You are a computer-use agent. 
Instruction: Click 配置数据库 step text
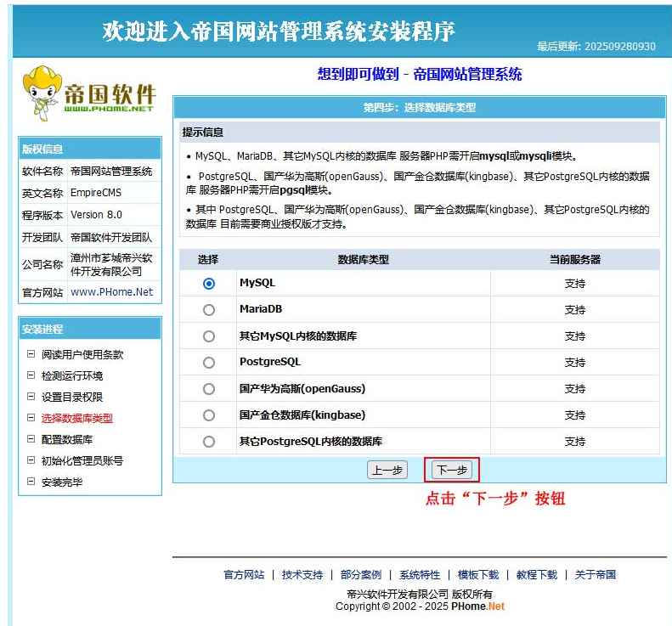(67, 439)
